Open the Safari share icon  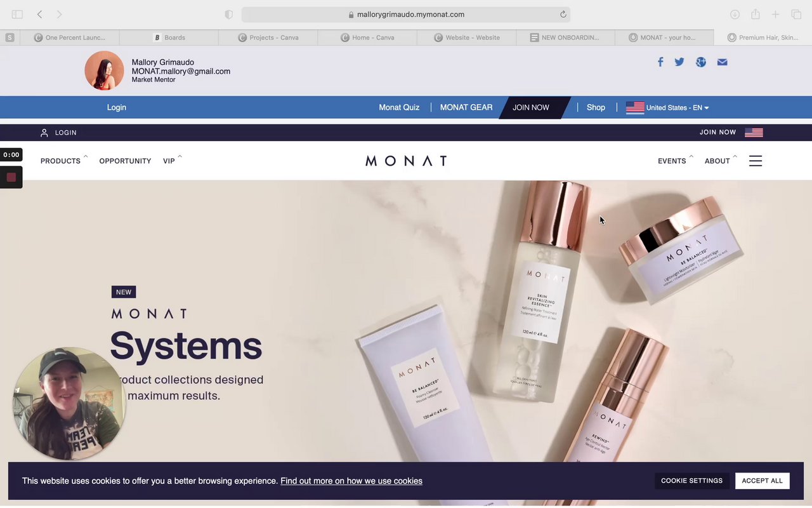click(x=756, y=14)
